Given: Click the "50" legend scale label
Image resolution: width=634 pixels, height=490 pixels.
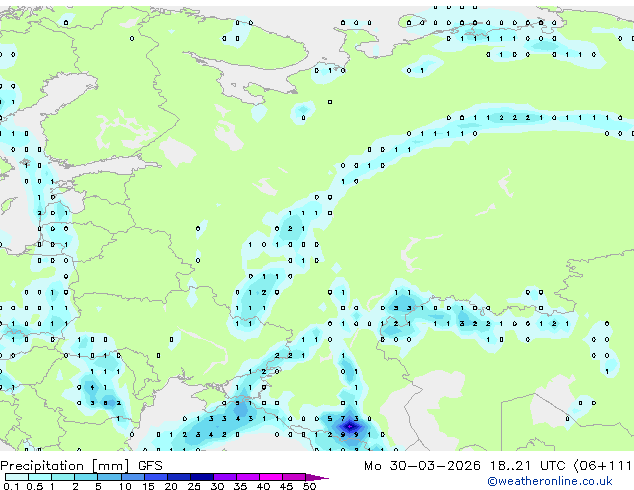Looking at the screenshot, I should tap(309, 486).
